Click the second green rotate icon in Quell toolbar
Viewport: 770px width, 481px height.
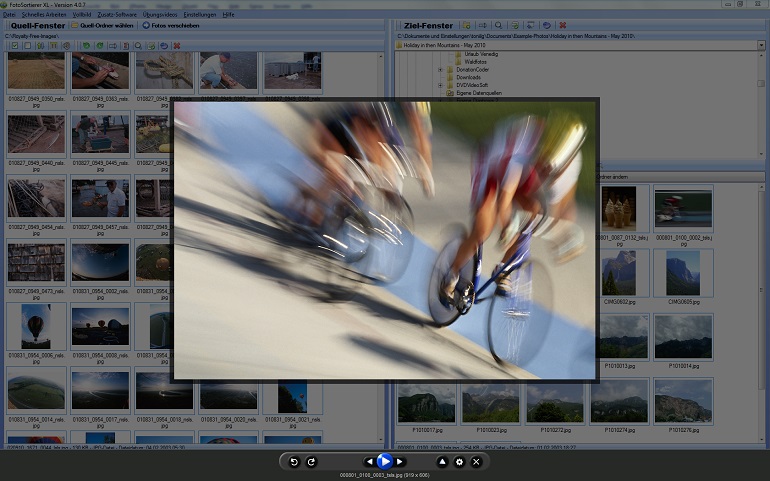point(100,46)
